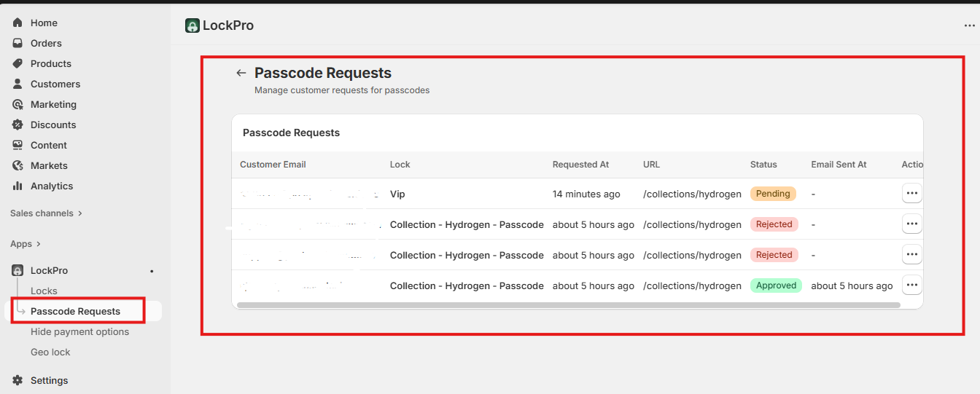980x394 pixels.
Task: Click the URL column header
Action: [651, 165]
